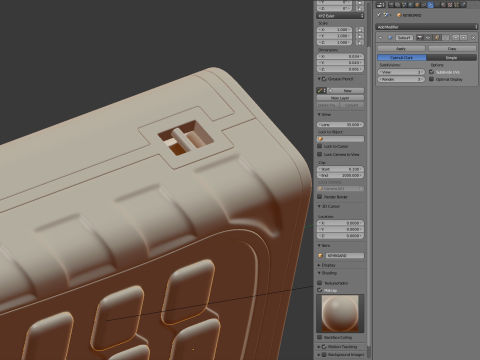Switch to the Render properties tab
The image size is (480, 360).
click(x=391, y=5)
